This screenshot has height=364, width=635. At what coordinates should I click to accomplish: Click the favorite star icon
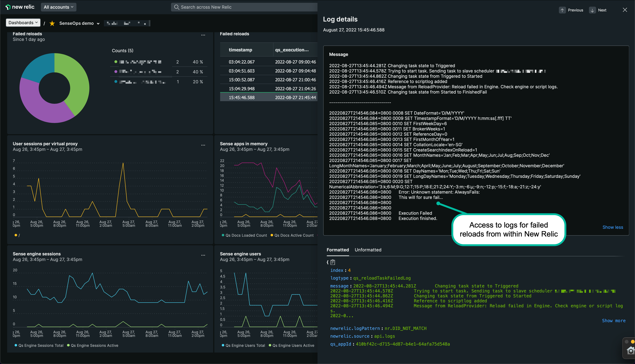[x=52, y=23]
